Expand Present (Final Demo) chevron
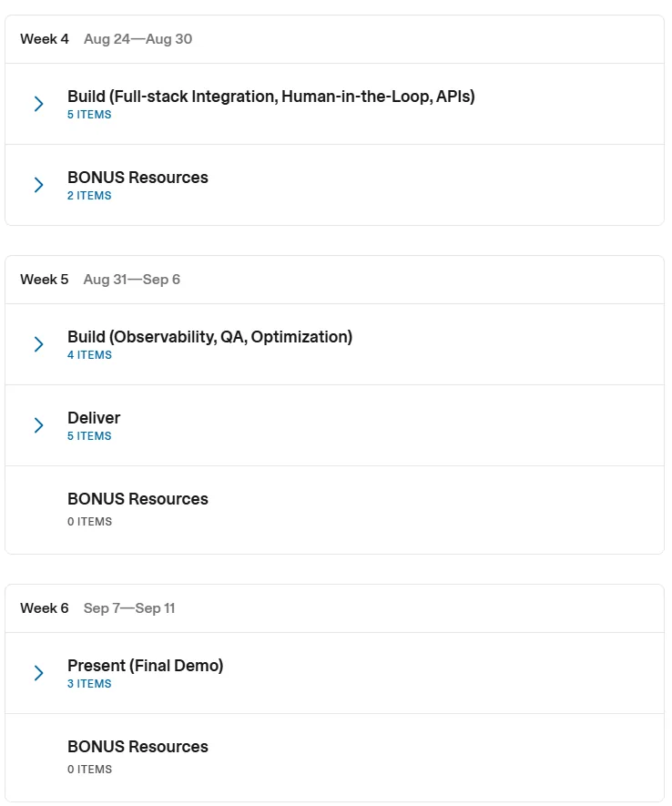 tap(38, 673)
